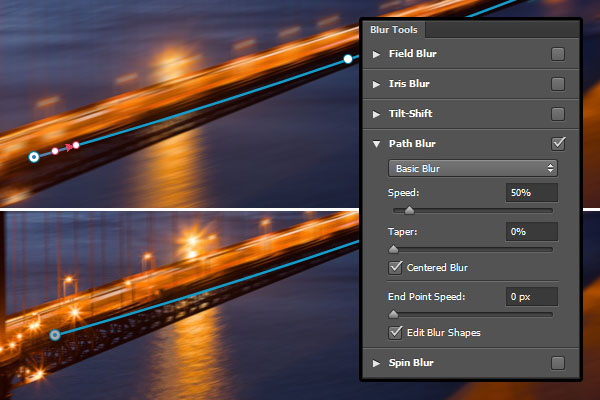Enable the Iris Blur checkbox
Viewport: 600px width, 400px height.
558,84
